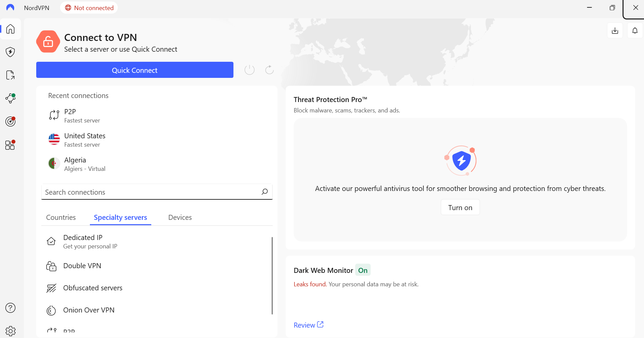Click the Onion Over VPN icon
This screenshot has width=644, height=338.
click(51, 310)
